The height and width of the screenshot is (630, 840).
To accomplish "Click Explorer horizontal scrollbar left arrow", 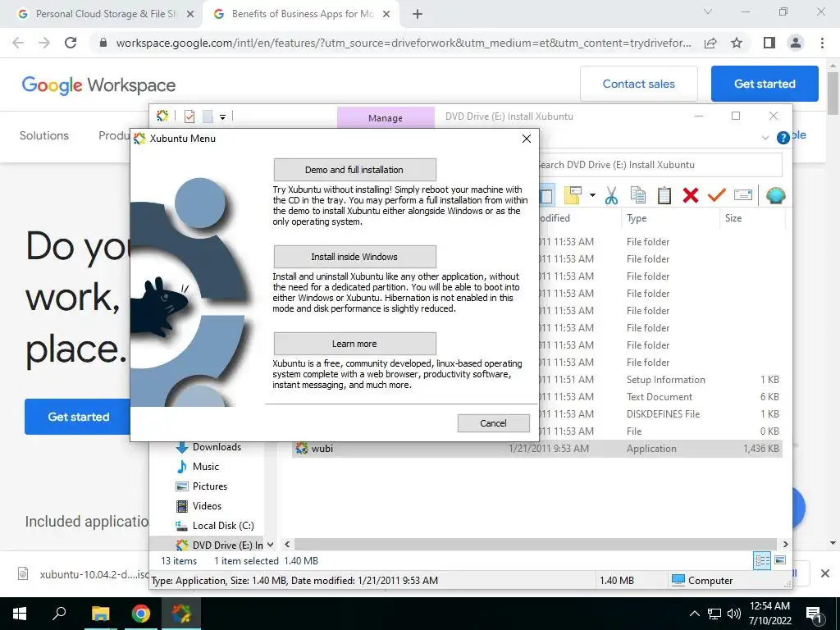I will coord(288,545).
